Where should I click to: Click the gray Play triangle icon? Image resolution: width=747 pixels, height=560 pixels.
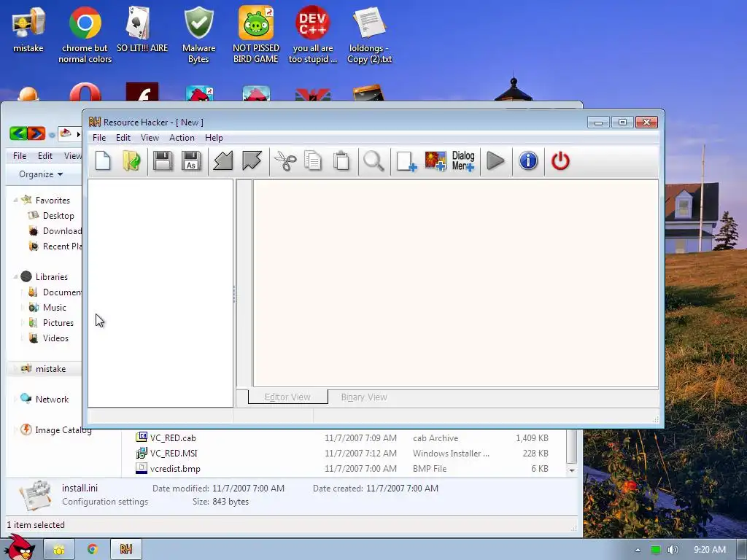coord(495,161)
